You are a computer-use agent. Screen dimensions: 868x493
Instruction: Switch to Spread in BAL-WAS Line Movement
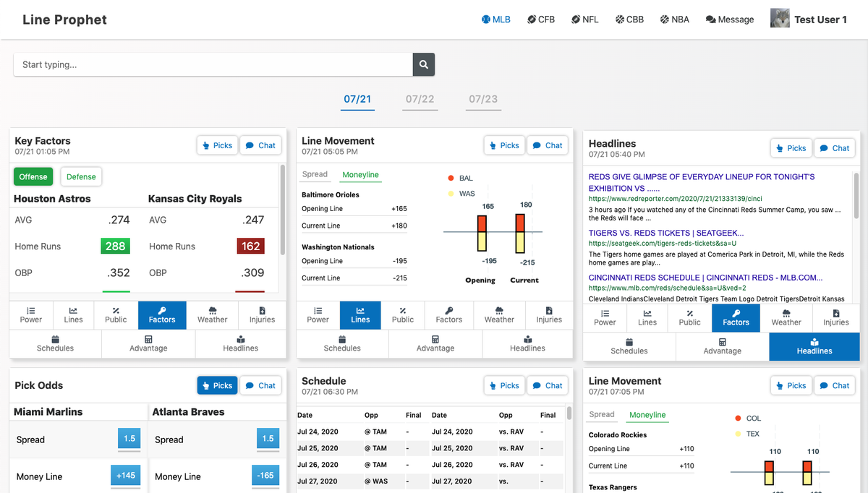tap(315, 174)
